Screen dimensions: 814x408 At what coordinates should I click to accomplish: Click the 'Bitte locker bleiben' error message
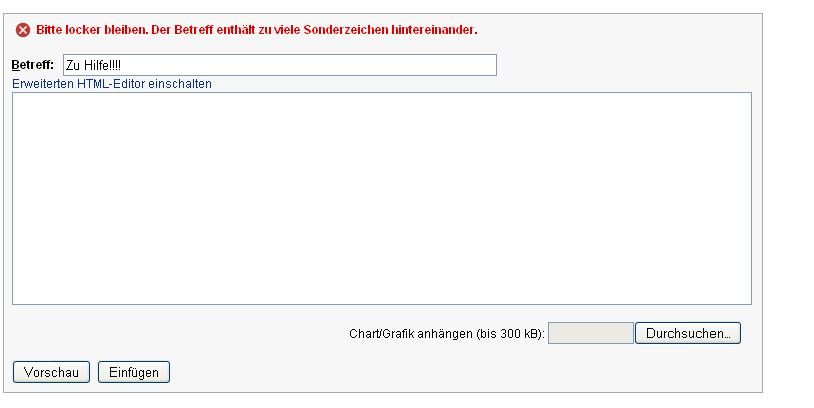click(256, 30)
